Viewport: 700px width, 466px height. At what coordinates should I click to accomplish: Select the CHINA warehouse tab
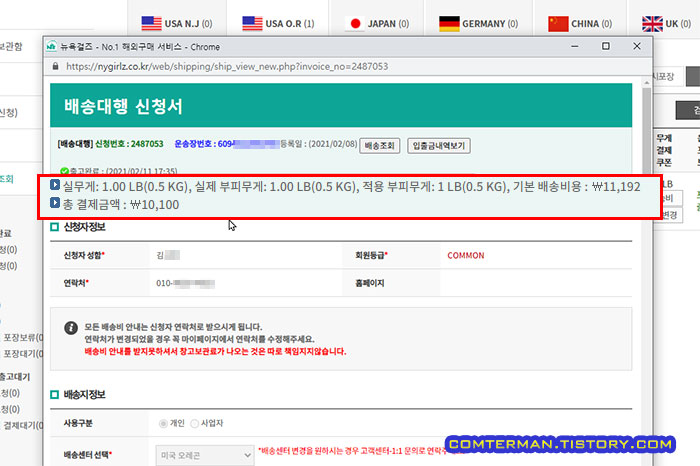[x=580, y=23]
